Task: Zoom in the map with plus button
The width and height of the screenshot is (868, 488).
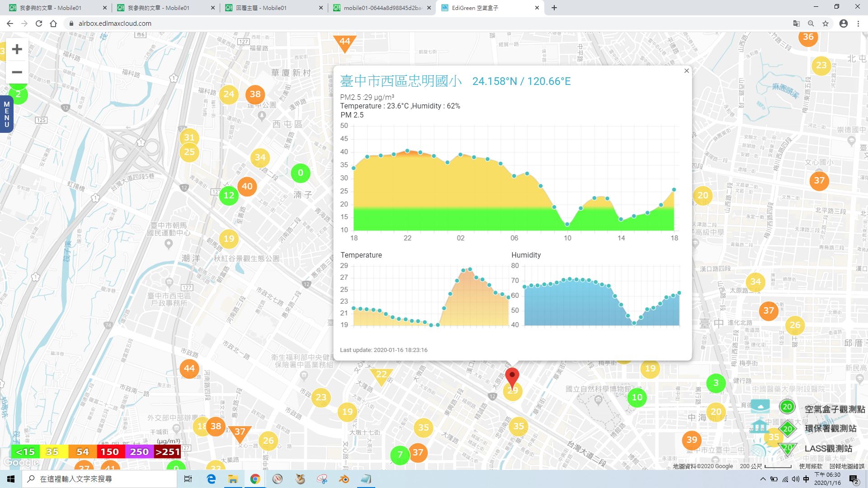Action: [x=17, y=49]
